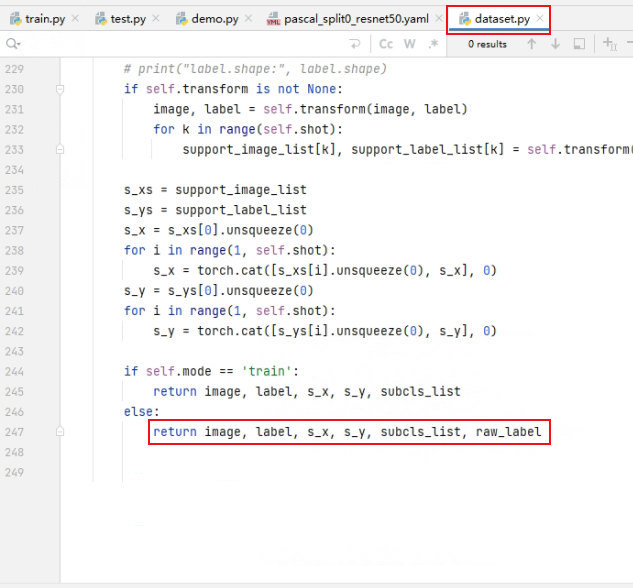Click the 'train' string on line 244
Image resolution: width=633 pixels, height=588 pixels.
point(266,371)
